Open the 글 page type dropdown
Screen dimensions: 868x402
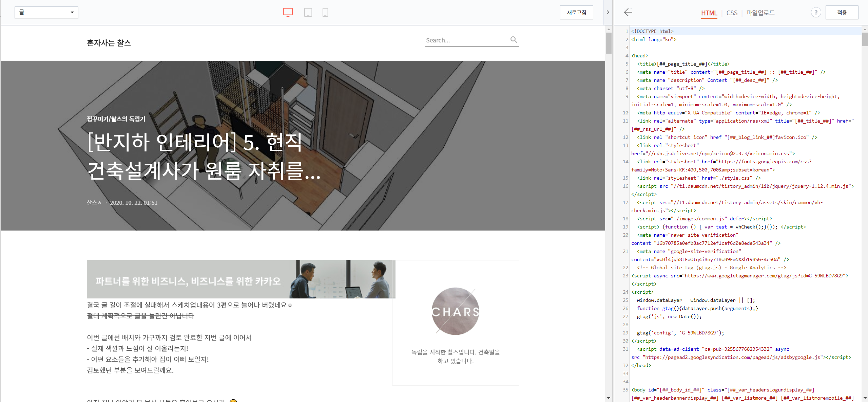pyautogui.click(x=46, y=13)
